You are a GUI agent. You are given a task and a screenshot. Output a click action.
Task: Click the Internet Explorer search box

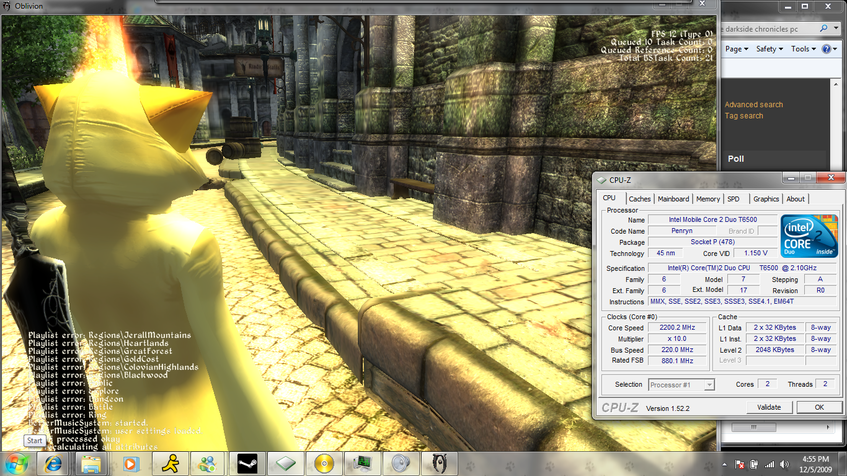(769, 29)
